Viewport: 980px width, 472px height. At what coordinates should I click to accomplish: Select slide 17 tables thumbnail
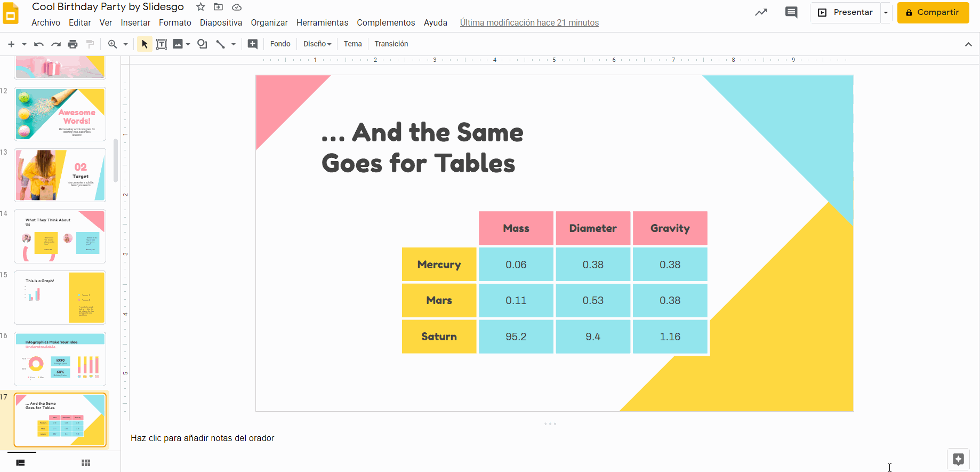[60, 420]
